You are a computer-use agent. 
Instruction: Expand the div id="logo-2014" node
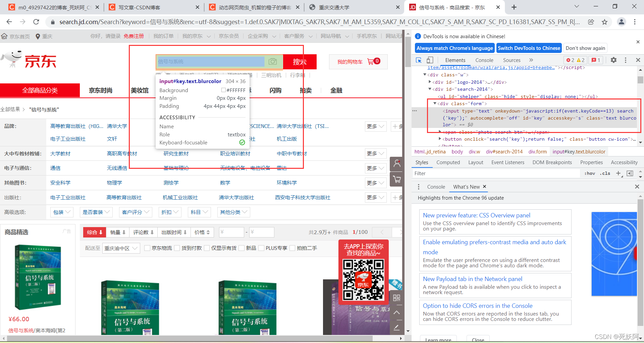click(x=430, y=82)
